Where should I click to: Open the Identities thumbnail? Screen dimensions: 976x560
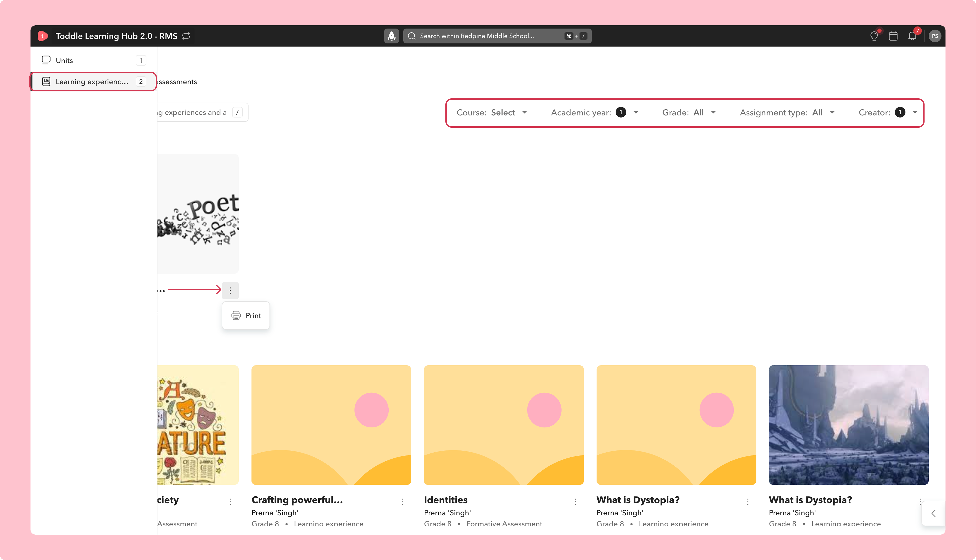coord(503,425)
